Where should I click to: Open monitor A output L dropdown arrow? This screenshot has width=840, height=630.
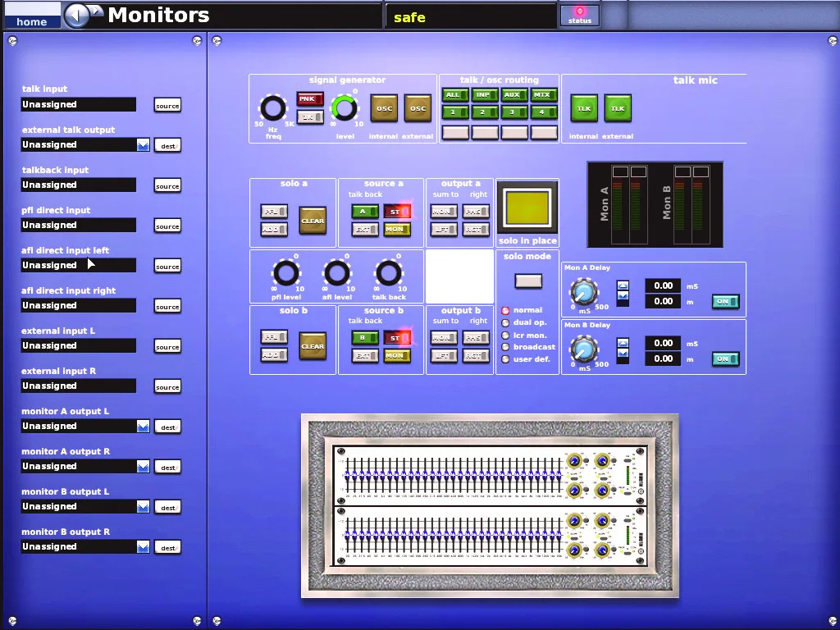143,427
